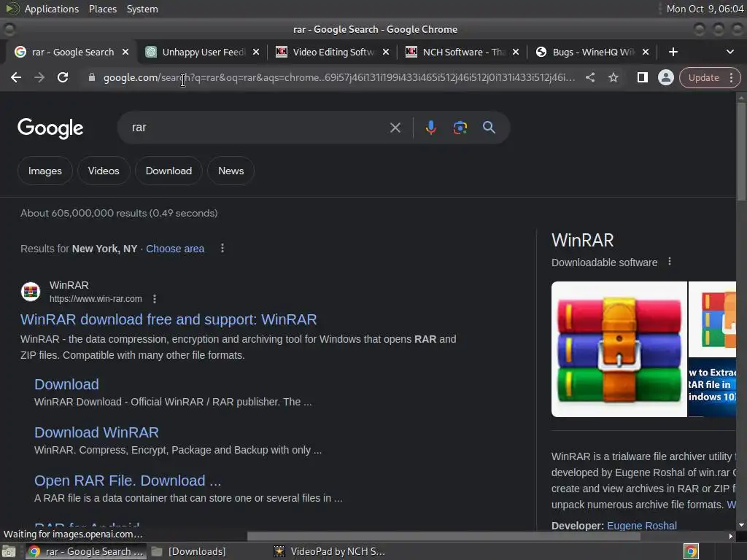This screenshot has width=747, height=560.
Task: Submit the search via magnifier icon
Action: pyautogui.click(x=489, y=128)
